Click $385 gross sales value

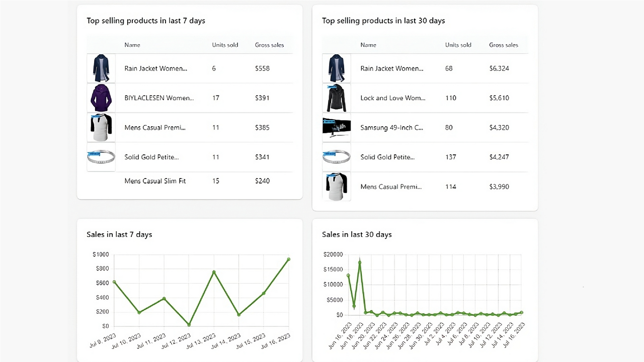click(262, 128)
